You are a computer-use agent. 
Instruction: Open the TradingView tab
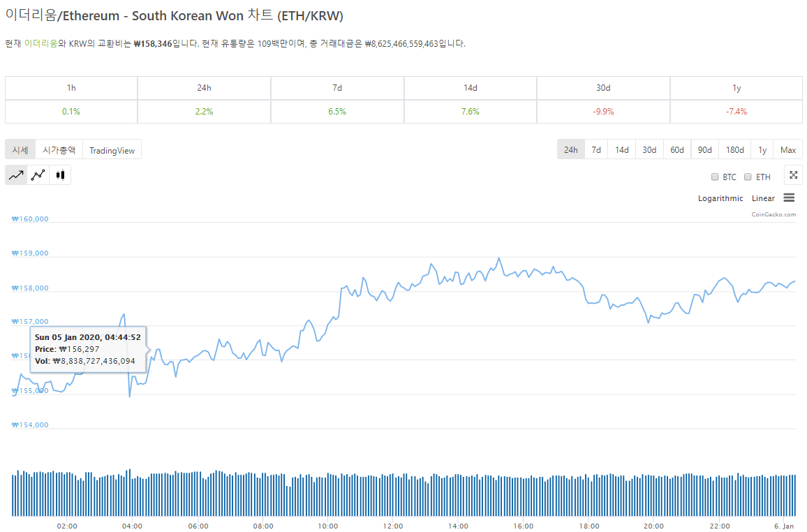[112, 150]
